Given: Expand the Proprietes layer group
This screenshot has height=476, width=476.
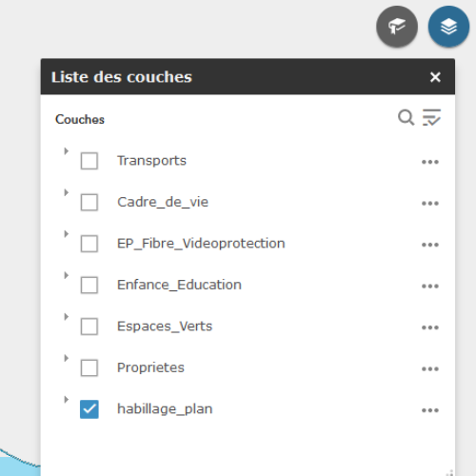Looking at the screenshot, I should (66, 358).
